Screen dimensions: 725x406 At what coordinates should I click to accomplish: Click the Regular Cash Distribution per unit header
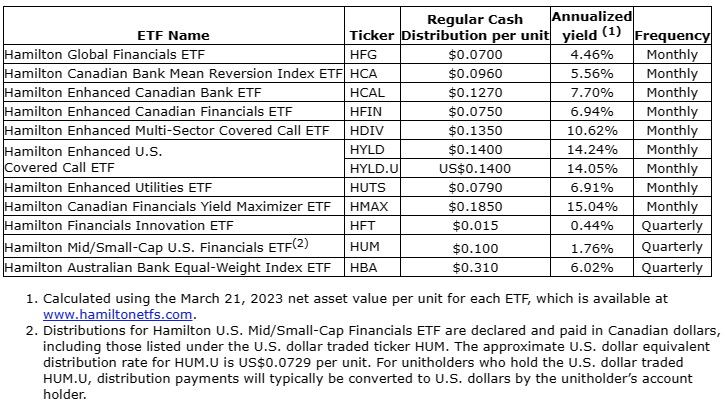click(474, 27)
